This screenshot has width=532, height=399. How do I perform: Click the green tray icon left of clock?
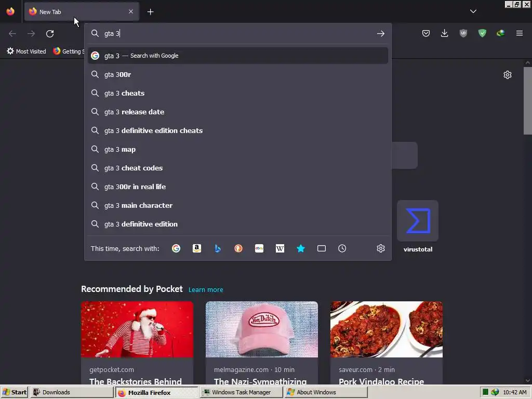[486, 392]
